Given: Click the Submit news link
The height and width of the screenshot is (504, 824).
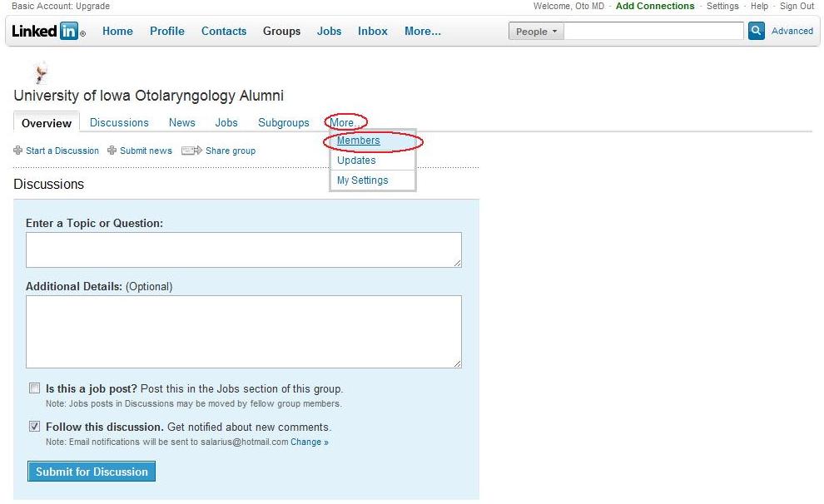Looking at the screenshot, I should tap(146, 151).
